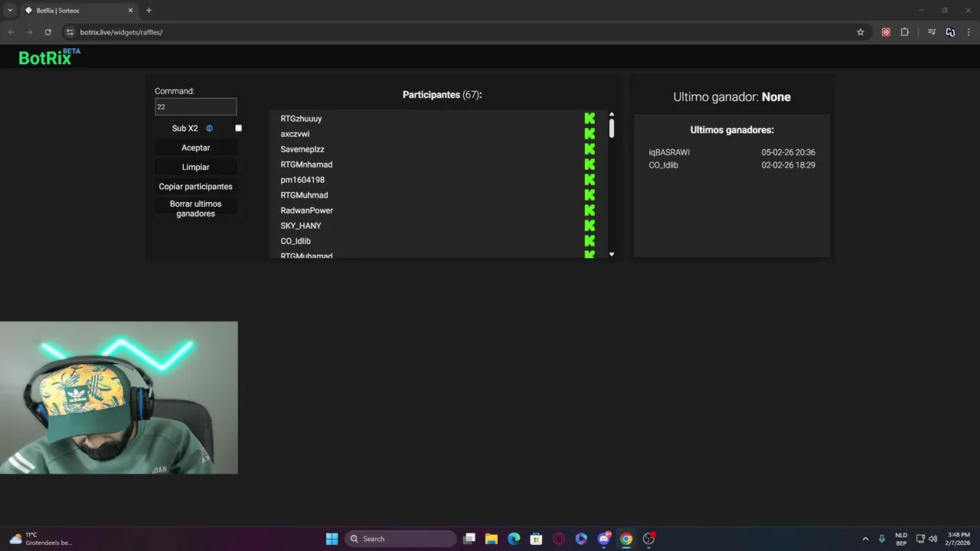This screenshot has width=980, height=551.
Task: Close the BotRix | Sorteos tab
Action: click(x=130, y=11)
